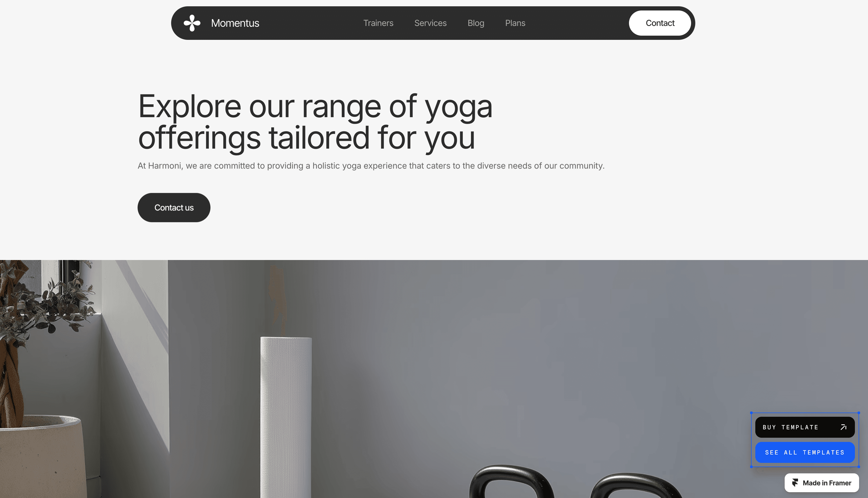Grab the bottom-right blue selection handle
Viewport: 868px width, 498px height.
858,467
